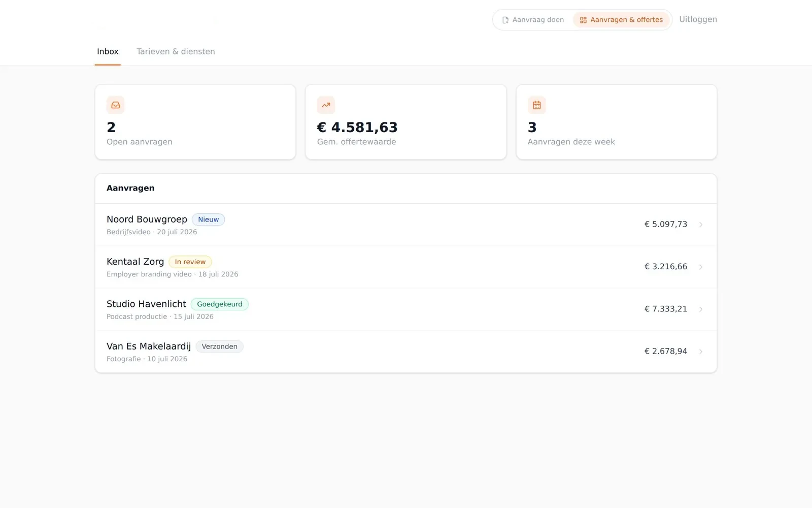Click the calendar icon on Aanvragen deze week card
Viewport: 812px width, 508px height.
coord(536,105)
